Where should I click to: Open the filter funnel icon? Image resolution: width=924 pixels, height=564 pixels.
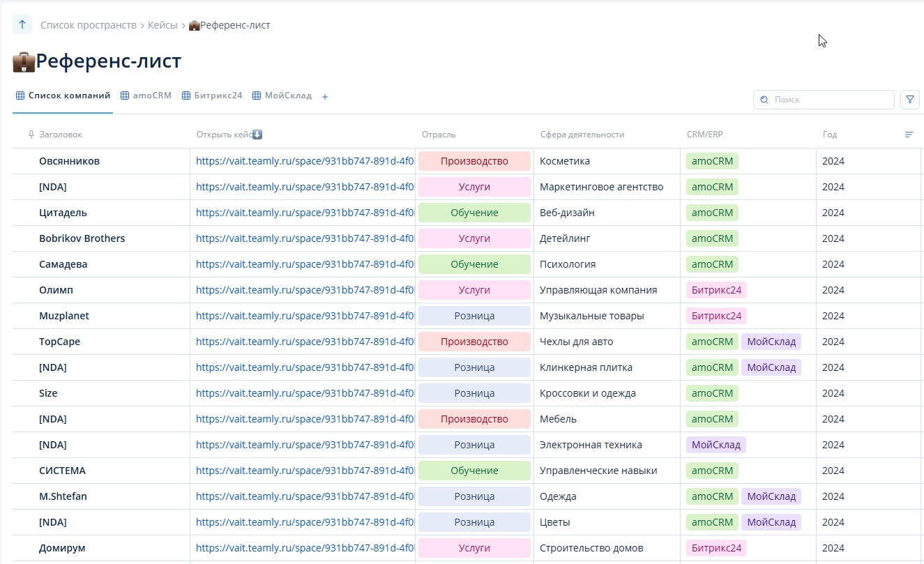pos(909,100)
